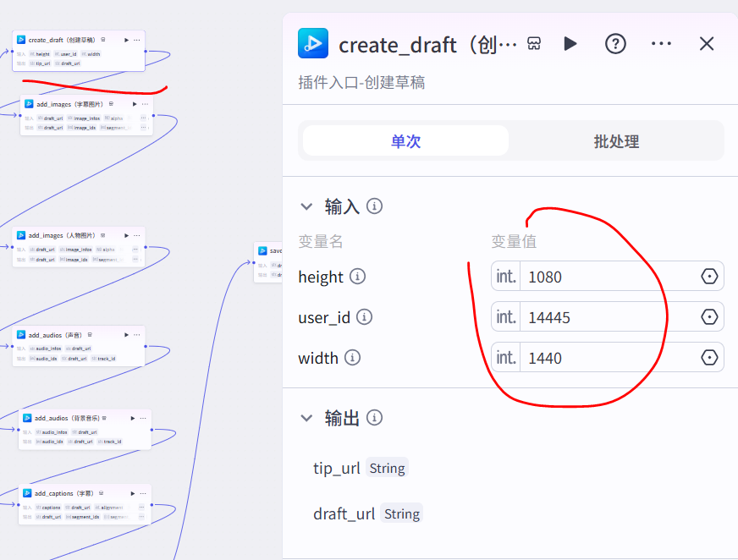Image resolution: width=738 pixels, height=560 pixels.
Task: Collapse the 输入 input section
Action: [x=306, y=206]
